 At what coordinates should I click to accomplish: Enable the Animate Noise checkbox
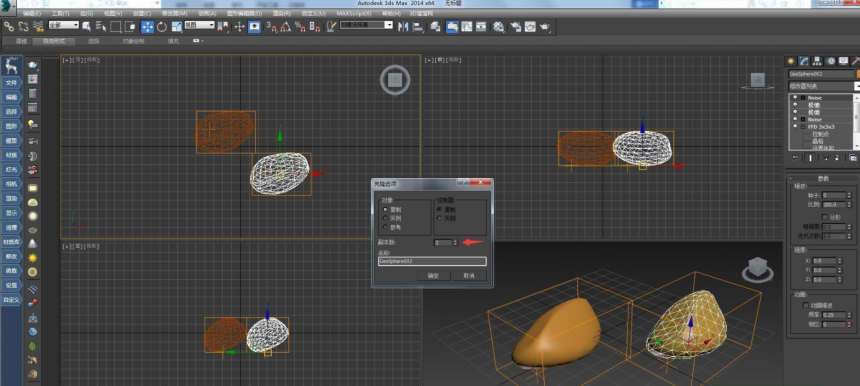click(806, 305)
